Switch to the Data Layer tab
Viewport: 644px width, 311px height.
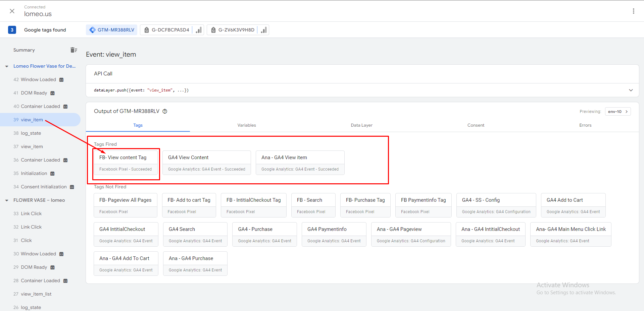click(361, 125)
